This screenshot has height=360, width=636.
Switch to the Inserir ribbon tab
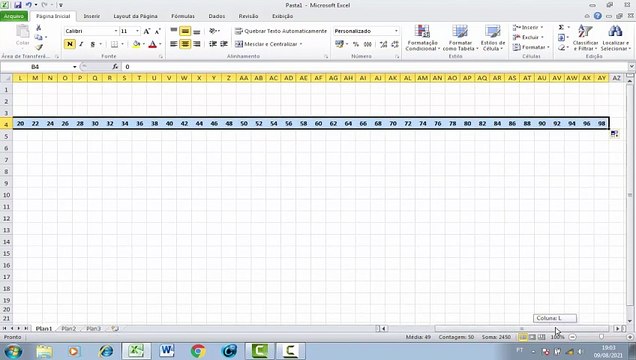[92, 16]
